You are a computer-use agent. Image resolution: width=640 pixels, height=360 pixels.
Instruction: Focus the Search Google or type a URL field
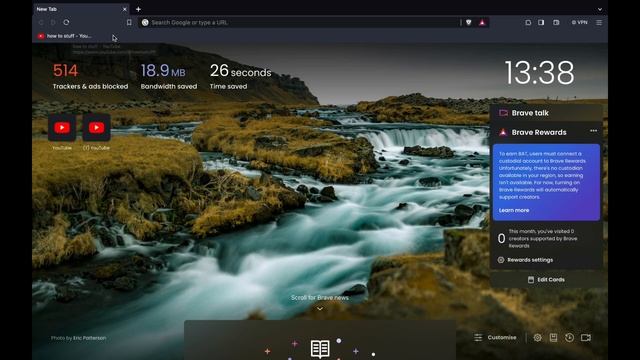click(x=304, y=22)
